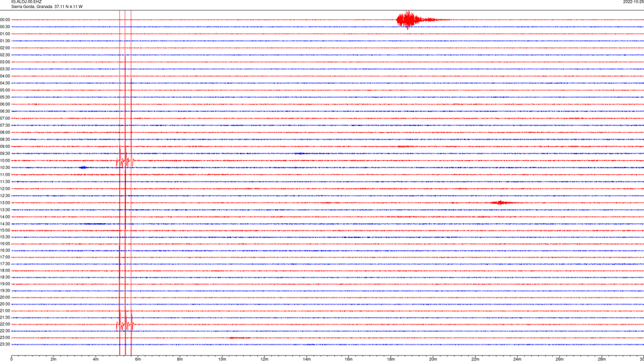Click the 19:30 trace time label
This screenshot has height=362, width=644.
(5, 290)
